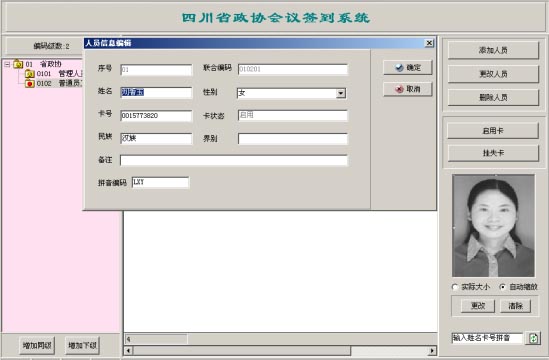Image resolution: width=549 pixels, height=360 pixels.
Task: Click the red 取消 cancel button
Action: pos(408,89)
